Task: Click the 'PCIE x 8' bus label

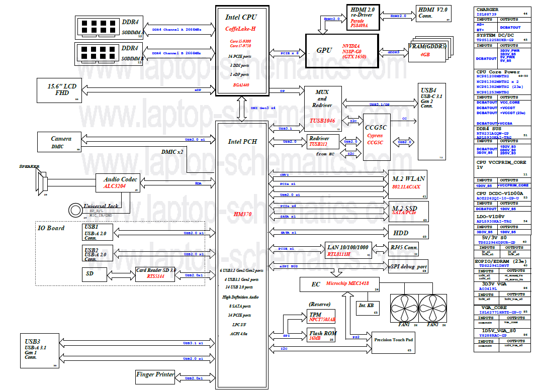Action: pos(290,53)
